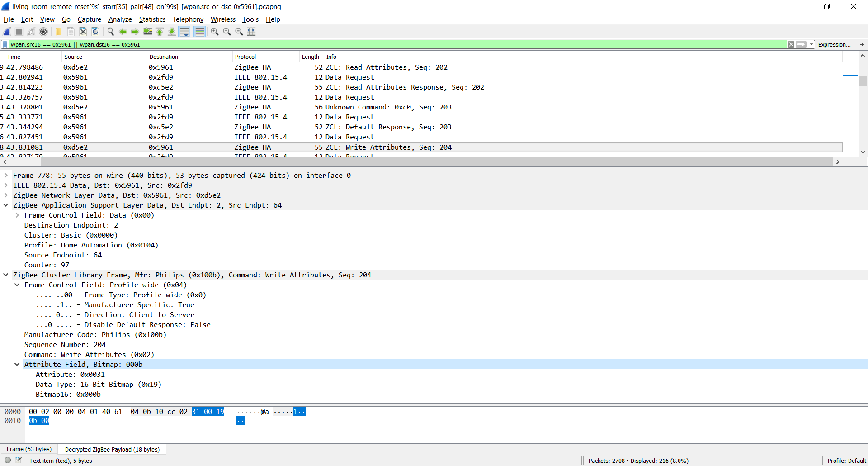This screenshot has height=466, width=868.
Task: Go to a specified packet
Action: (x=147, y=32)
